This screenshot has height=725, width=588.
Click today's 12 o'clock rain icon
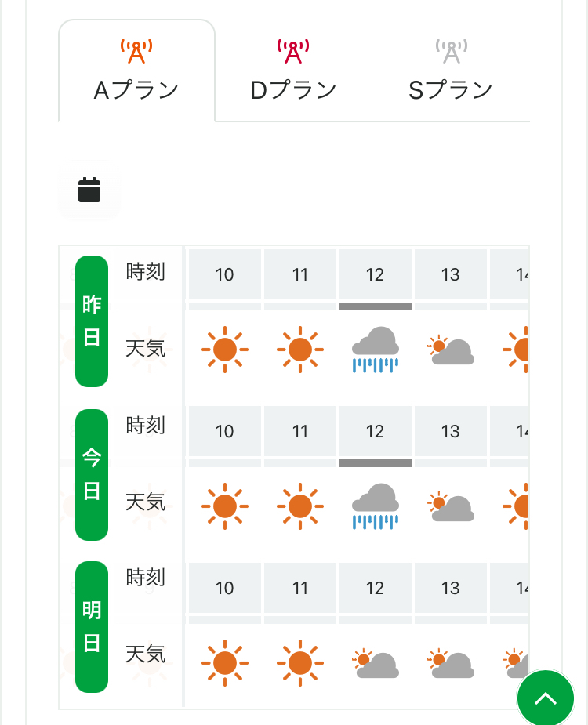click(376, 506)
